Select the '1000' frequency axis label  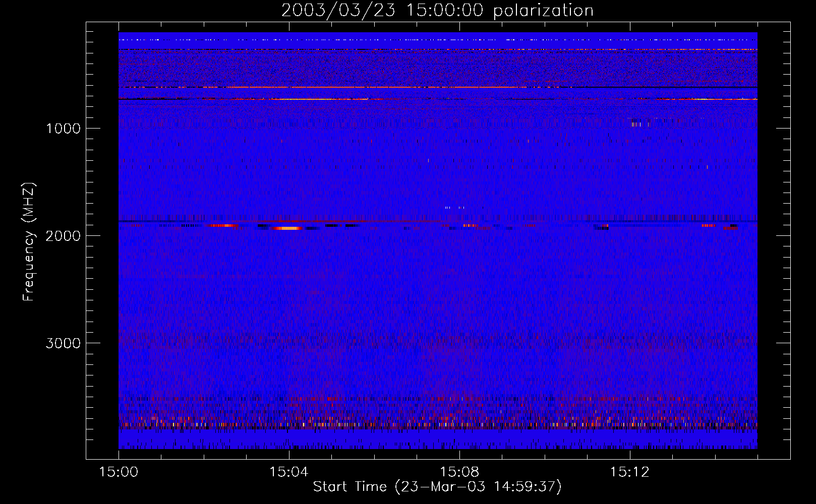point(63,129)
